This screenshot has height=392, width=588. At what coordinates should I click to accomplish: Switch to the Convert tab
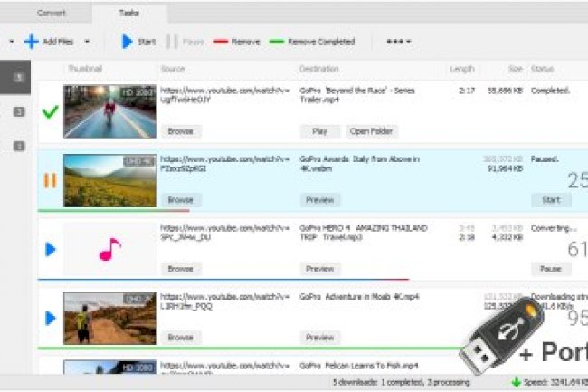[52, 14]
